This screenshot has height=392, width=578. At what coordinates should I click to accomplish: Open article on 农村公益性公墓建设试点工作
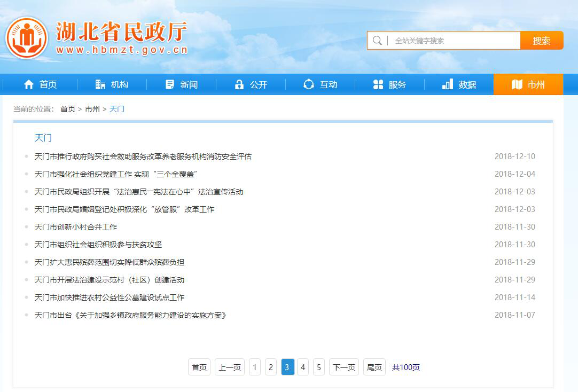[x=110, y=297]
